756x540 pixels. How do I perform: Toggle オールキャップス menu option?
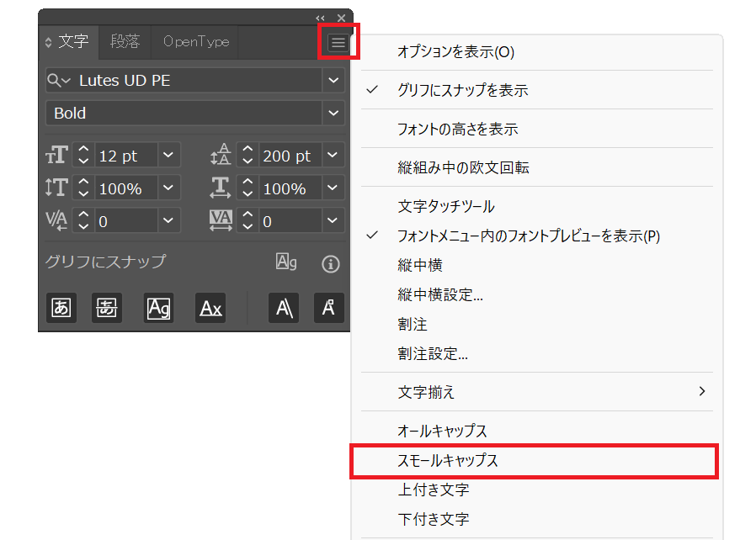pos(442,431)
